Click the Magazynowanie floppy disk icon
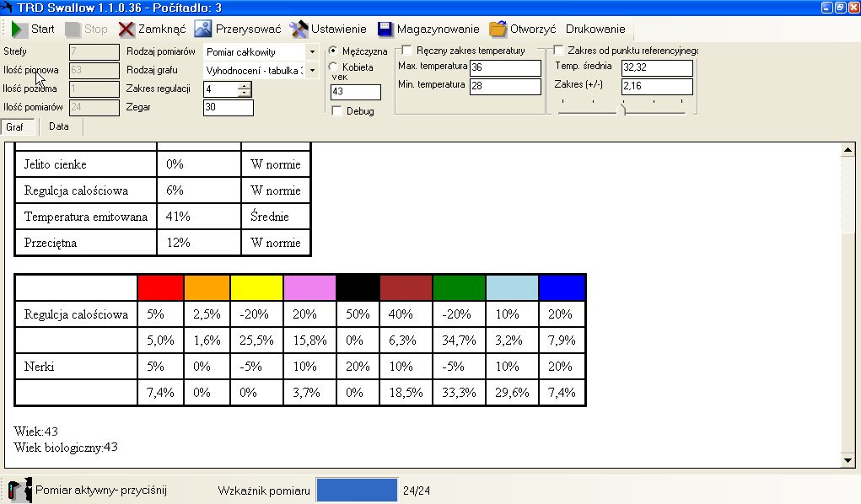This screenshot has width=861, height=504. [x=385, y=29]
